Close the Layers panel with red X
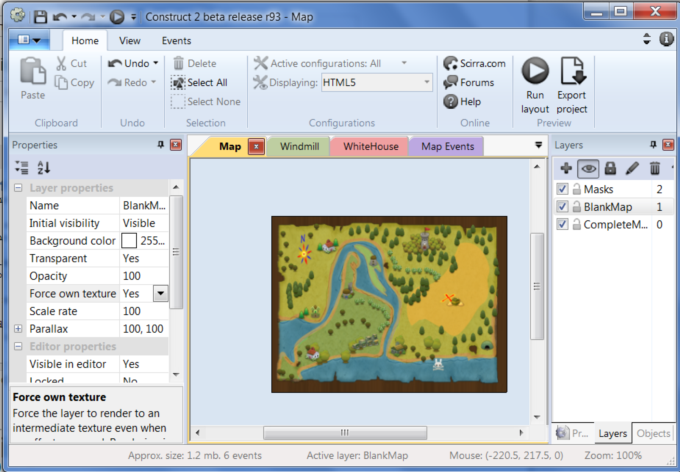 (x=668, y=145)
